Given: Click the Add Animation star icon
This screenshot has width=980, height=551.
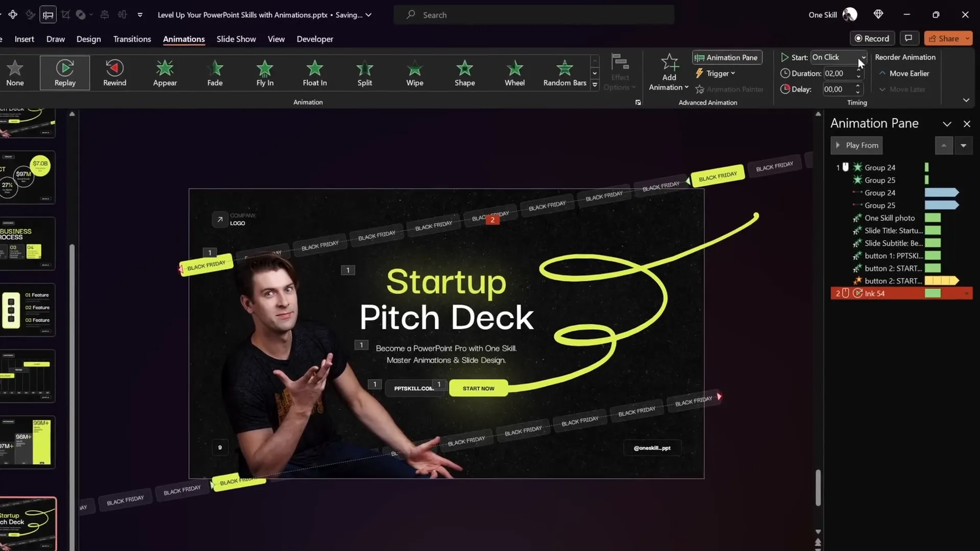Looking at the screenshot, I should pos(669,63).
